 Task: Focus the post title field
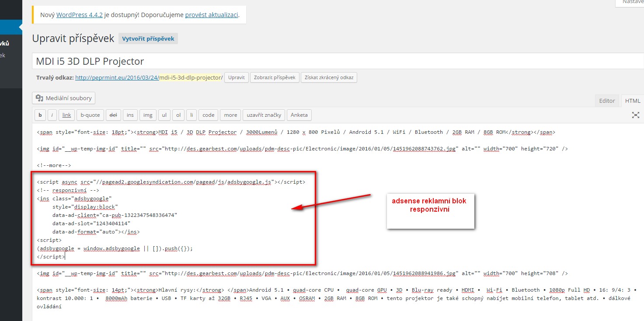pos(338,61)
